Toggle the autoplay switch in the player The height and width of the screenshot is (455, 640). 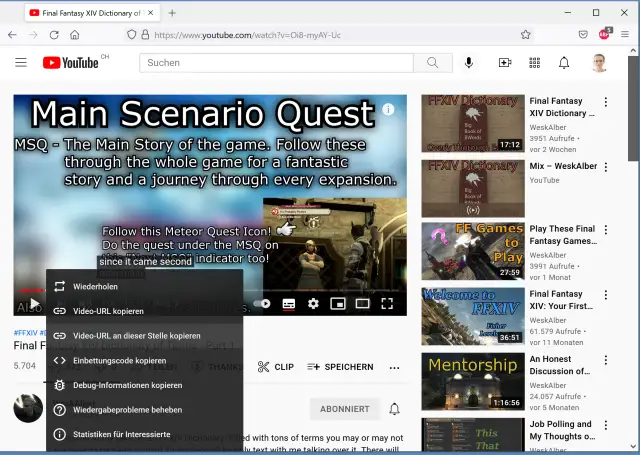[x=264, y=303]
